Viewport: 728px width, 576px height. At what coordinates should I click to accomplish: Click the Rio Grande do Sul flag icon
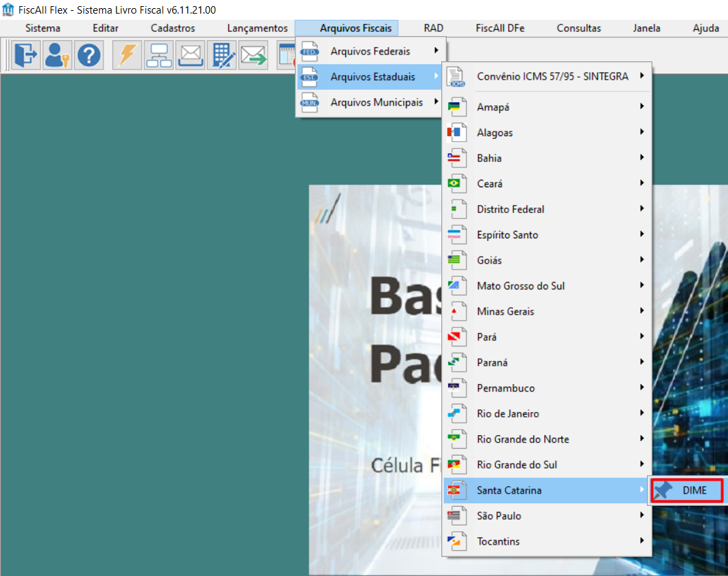pyautogui.click(x=456, y=464)
